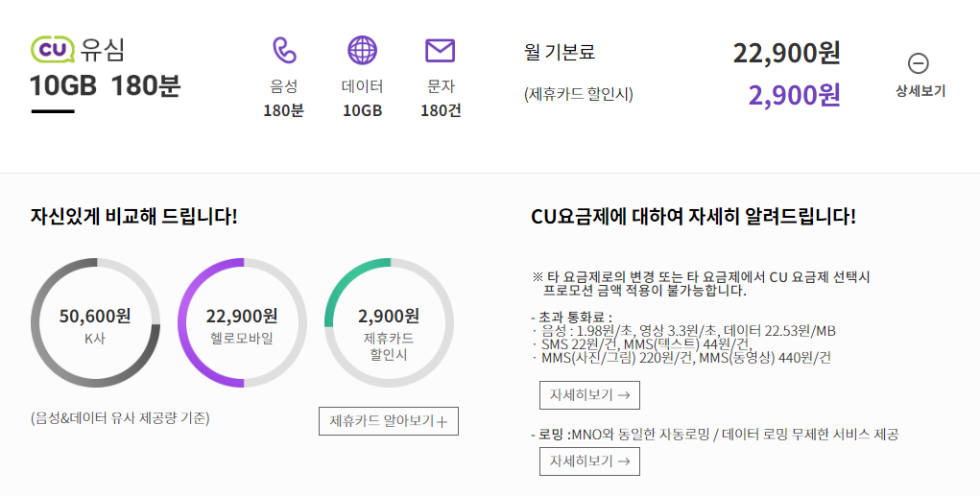Viewport: 980px width, 496px height.
Task: Click the text message envelope icon
Action: 440,51
